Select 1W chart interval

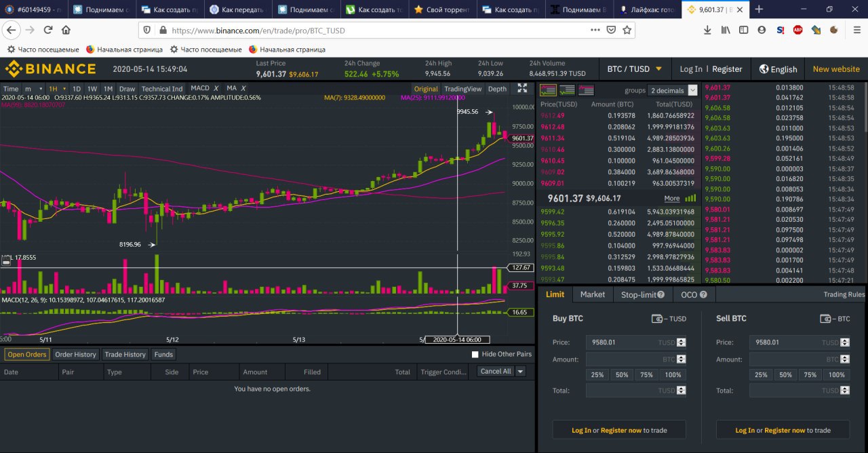point(92,89)
